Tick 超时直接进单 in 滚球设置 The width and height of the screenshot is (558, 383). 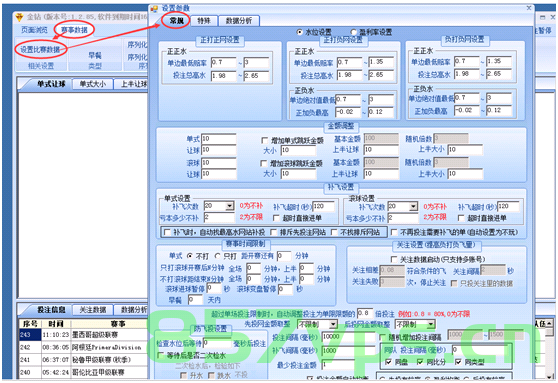461,218
